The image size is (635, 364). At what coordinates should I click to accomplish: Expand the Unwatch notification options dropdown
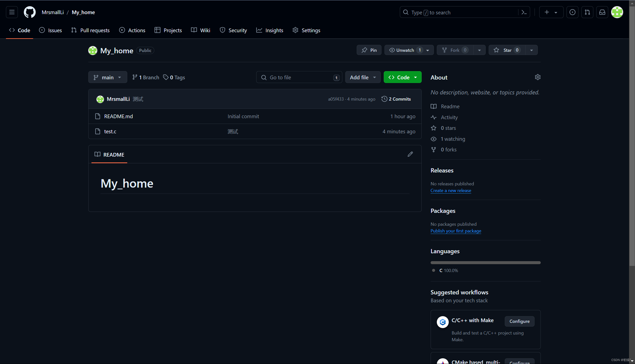[x=428, y=50]
